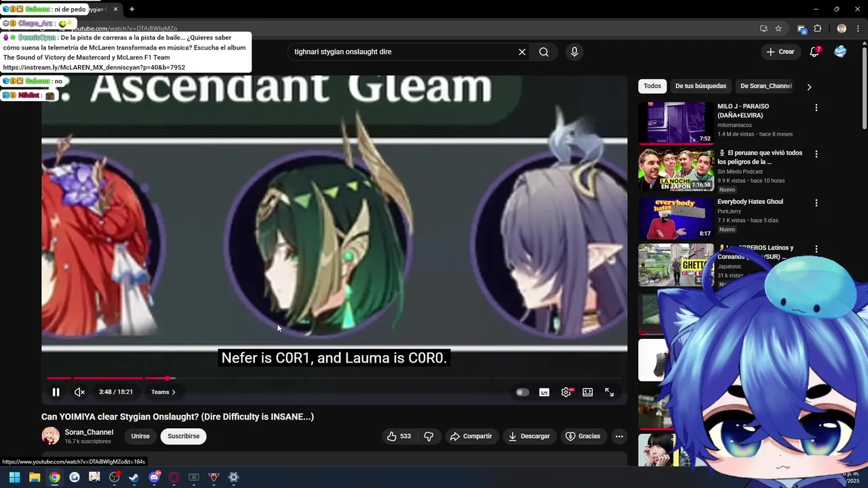Open Steam from the taskbar

[134, 477]
